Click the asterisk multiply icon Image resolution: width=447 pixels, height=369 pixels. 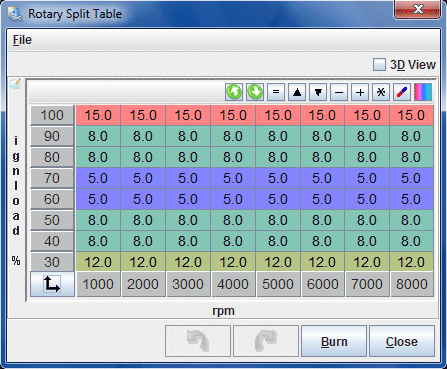(x=381, y=92)
